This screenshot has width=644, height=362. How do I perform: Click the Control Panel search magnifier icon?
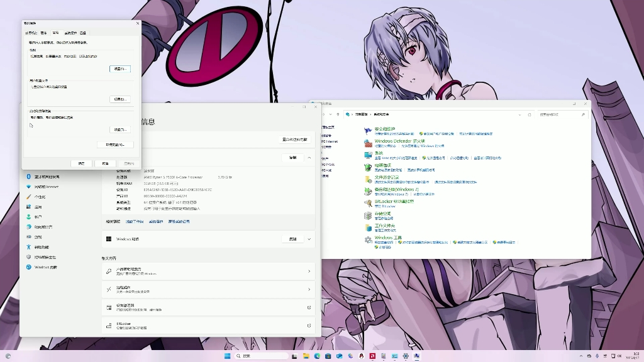tap(583, 114)
